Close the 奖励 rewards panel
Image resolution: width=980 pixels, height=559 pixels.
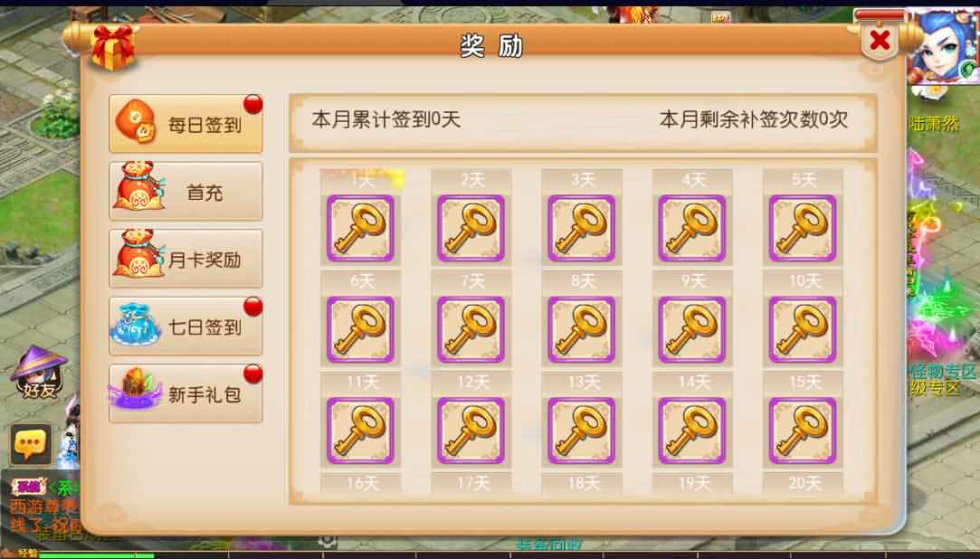click(880, 42)
